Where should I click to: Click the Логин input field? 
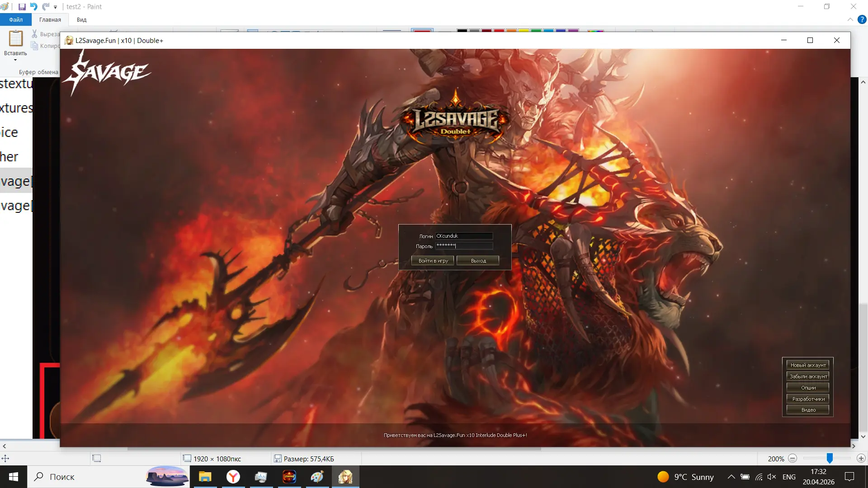(x=464, y=236)
